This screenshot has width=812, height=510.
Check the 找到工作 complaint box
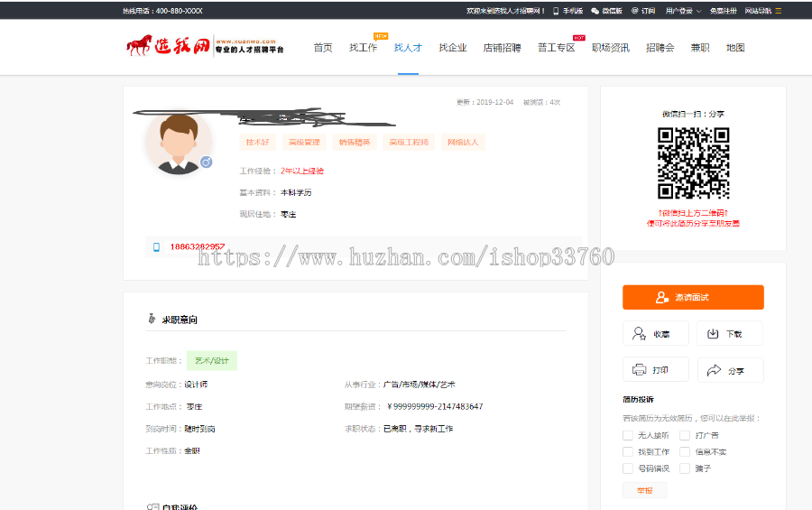(x=628, y=452)
